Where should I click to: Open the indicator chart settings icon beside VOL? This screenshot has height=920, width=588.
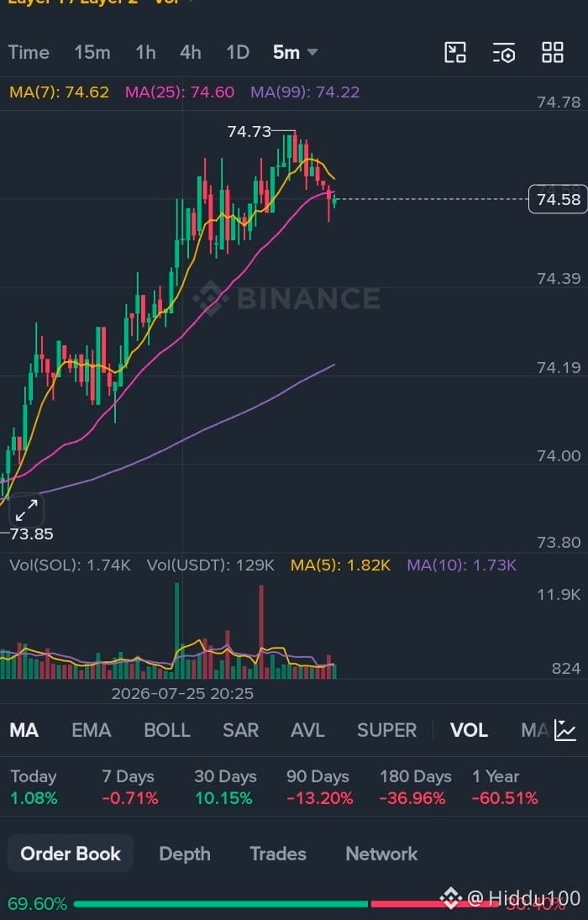tap(565, 730)
